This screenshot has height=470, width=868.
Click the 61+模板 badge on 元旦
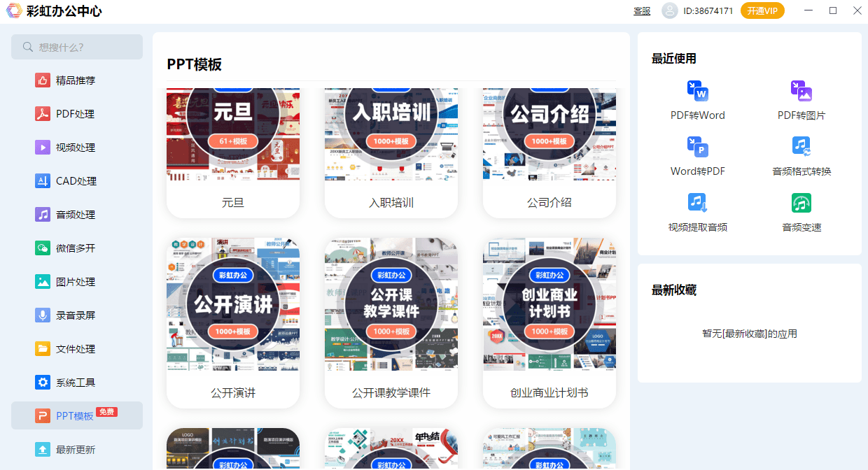pos(233,141)
